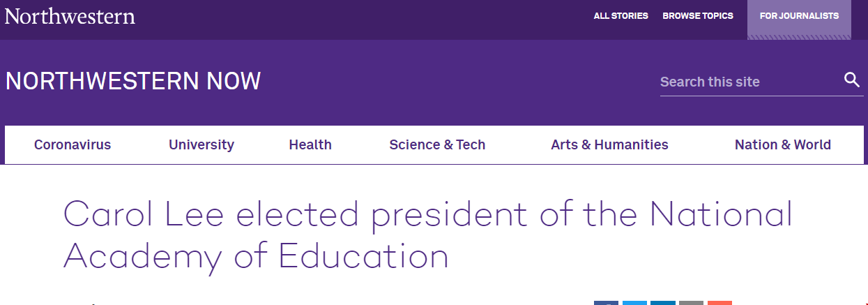Viewport: 868px width, 305px height.
Task: Select the Coronavirus nav item
Action: [x=73, y=144]
